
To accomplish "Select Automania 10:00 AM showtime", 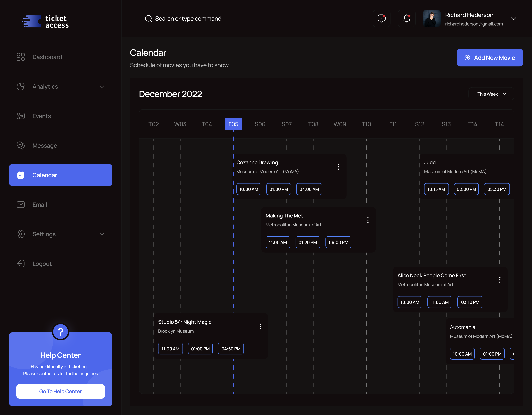I will point(462,354).
